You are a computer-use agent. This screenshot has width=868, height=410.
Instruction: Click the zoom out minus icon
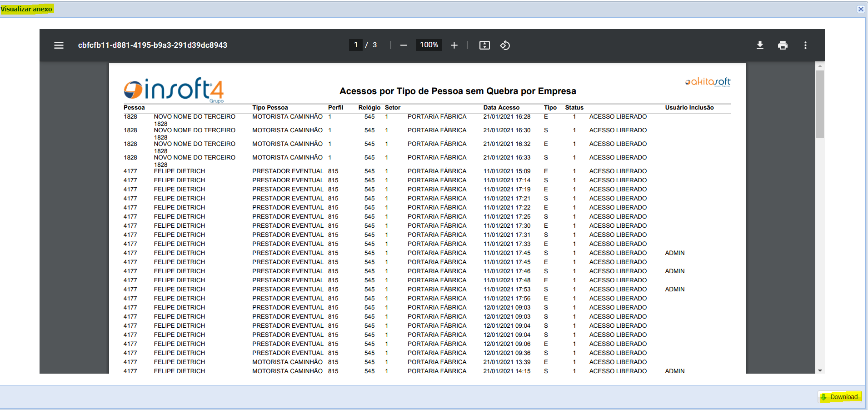[404, 45]
